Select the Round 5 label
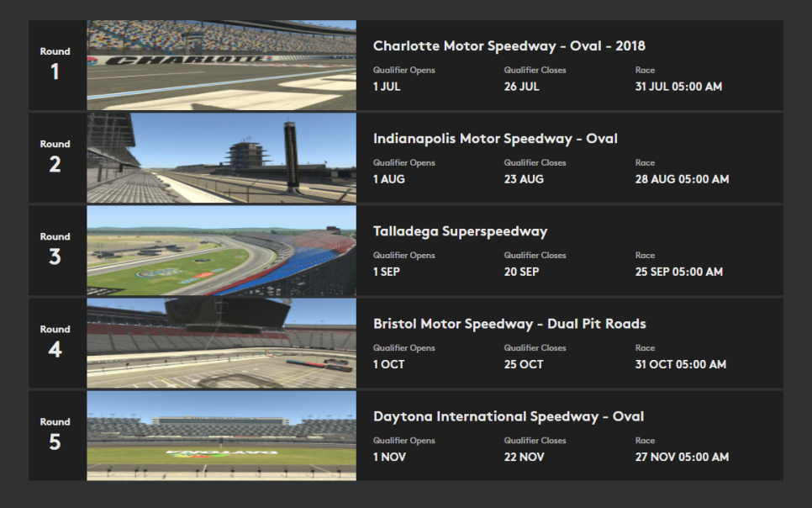This screenshot has width=812, height=508. pos(55,434)
